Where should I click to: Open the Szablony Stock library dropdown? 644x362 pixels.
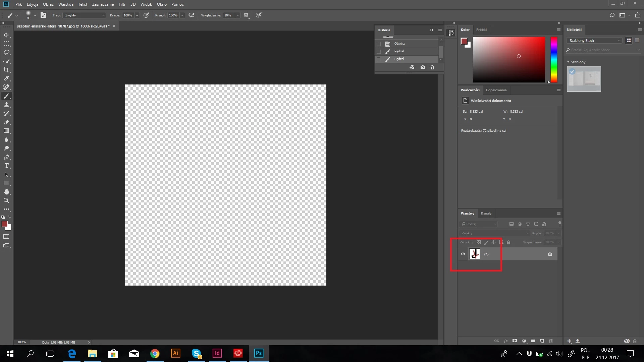tap(594, 41)
